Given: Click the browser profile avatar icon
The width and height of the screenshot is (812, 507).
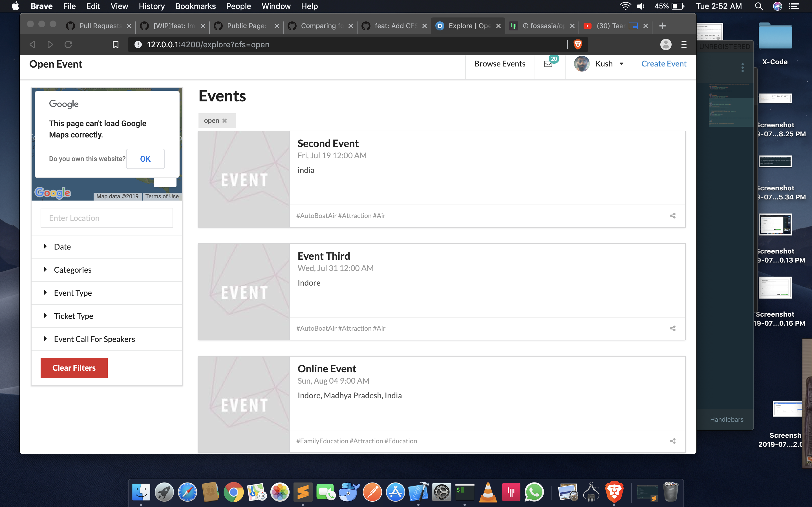Looking at the screenshot, I should pos(666,45).
